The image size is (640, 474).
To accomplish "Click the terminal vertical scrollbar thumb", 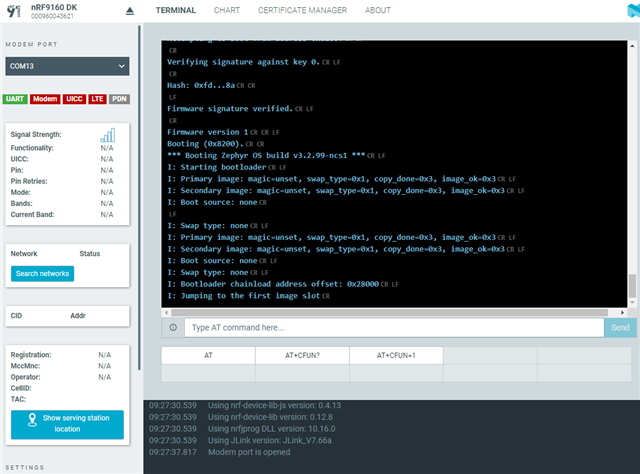I will pos(632,286).
